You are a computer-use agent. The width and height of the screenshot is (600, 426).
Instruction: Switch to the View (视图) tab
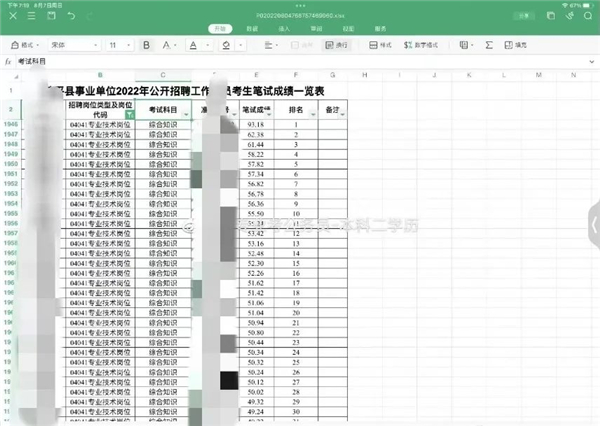346,30
